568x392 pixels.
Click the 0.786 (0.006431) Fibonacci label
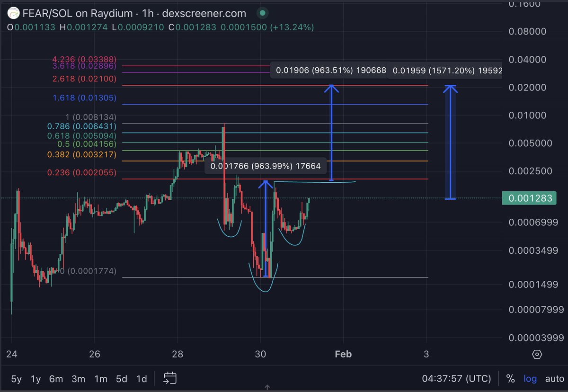pos(82,126)
